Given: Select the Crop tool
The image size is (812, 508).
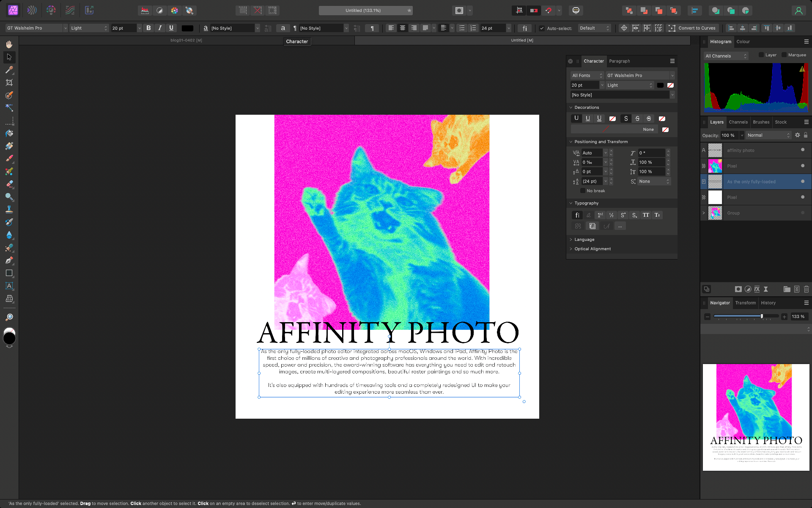Looking at the screenshot, I should tap(9, 83).
